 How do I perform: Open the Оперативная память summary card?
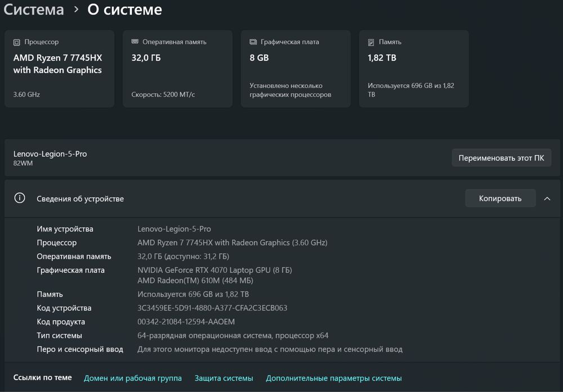click(177, 69)
